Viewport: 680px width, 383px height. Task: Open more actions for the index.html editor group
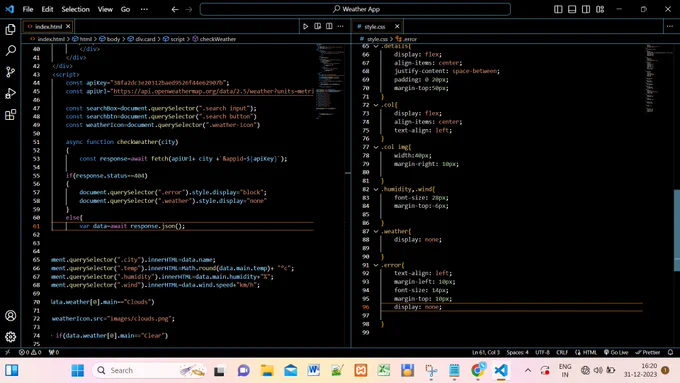pyautogui.click(x=340, y=26)
